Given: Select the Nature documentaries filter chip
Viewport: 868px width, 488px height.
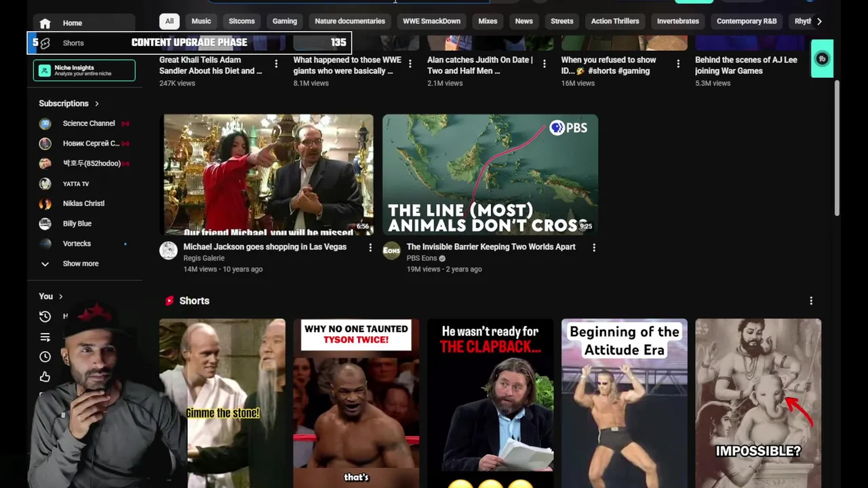Looking at the screenshot, I should [350, 21].
